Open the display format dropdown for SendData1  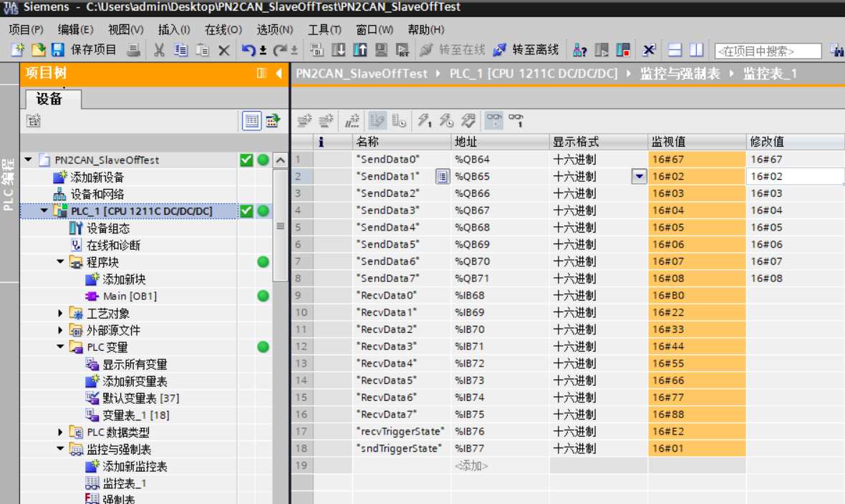pyautogui.click(x=639, y=177)
